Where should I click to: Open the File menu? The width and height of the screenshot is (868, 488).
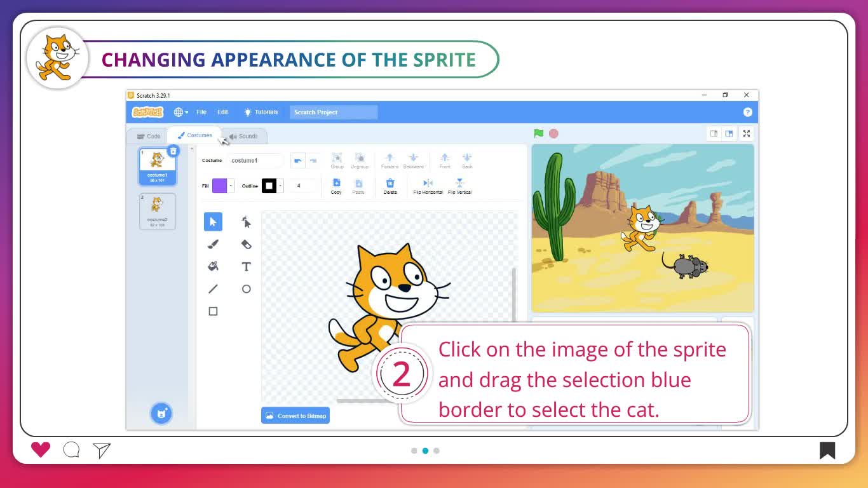click(201, 112)
